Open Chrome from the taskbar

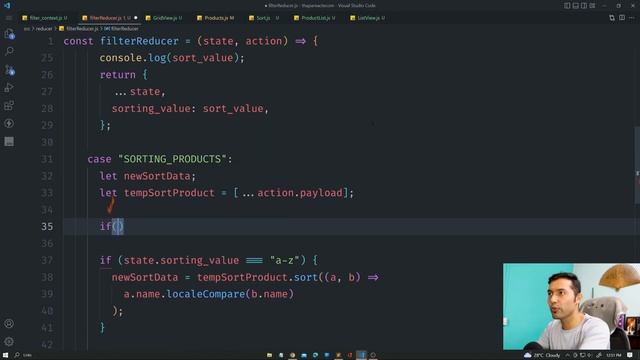click(x=292, y=355)
